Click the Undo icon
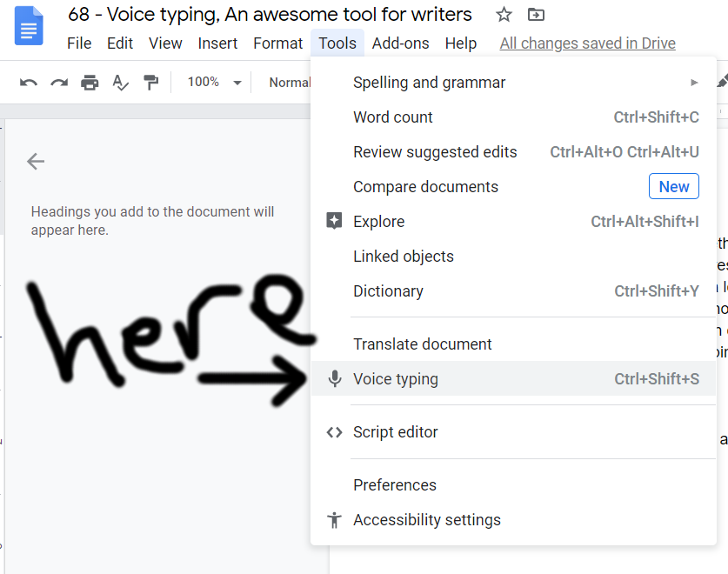728x574 pixels. (x=29, y=83)
